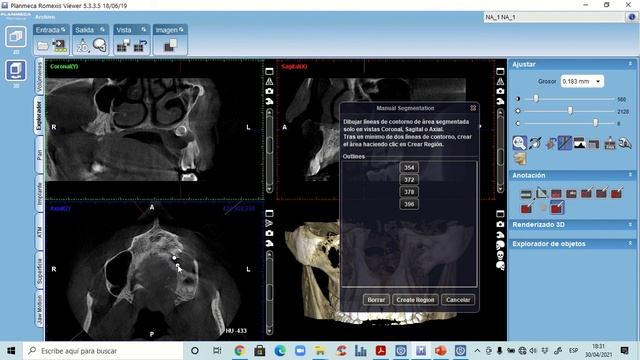Click the maximize icon of the 3D render view
The image size is (640, 360).
(500, 214)
